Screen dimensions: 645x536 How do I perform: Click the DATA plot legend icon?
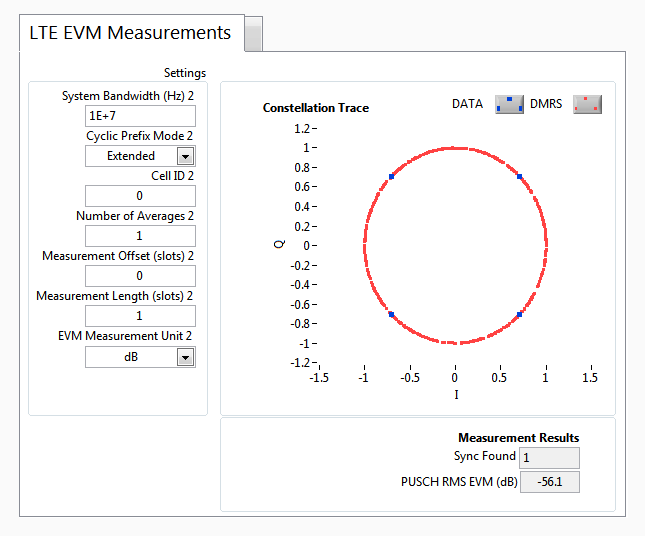click(509, 105)
